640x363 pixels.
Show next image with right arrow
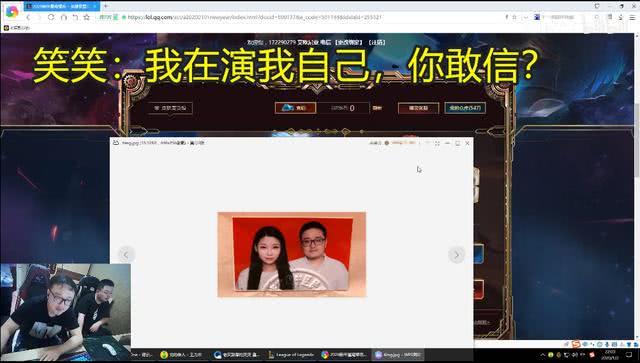pyautogui.click(x=456, y=255)
